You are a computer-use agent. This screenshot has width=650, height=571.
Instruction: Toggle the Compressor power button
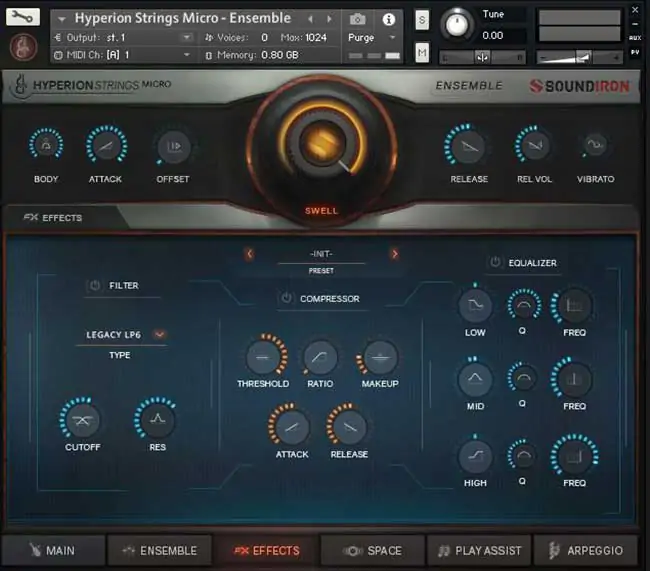tap(286, 298)
